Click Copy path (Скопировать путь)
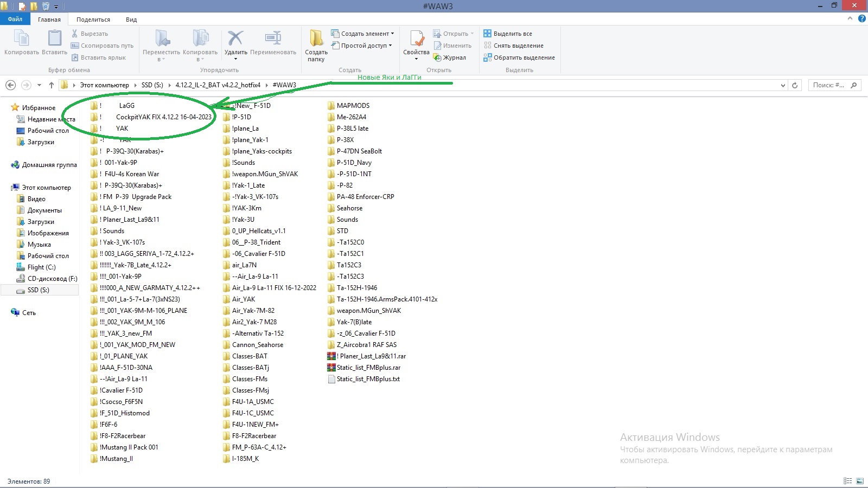Screen dimensions: 868x488 tap(103, 46)
